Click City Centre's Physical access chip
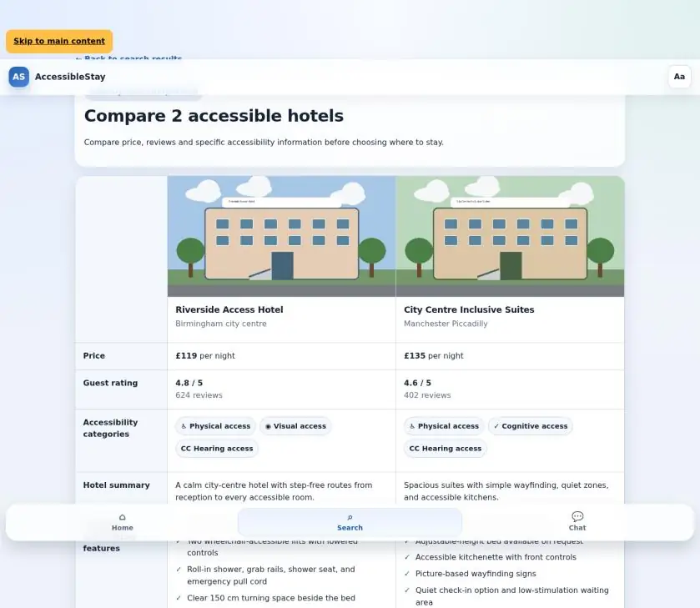This screenshot has width=700, height=608. pos(444,426)
